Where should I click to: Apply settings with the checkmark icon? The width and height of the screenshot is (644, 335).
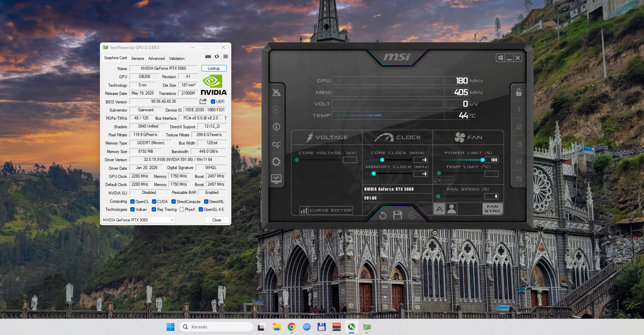click(x=412, y=215)
